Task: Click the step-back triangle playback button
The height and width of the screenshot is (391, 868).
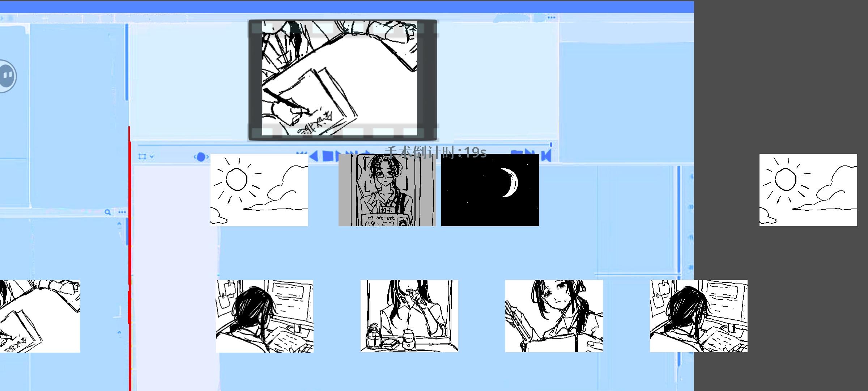Action: (314, 156)
